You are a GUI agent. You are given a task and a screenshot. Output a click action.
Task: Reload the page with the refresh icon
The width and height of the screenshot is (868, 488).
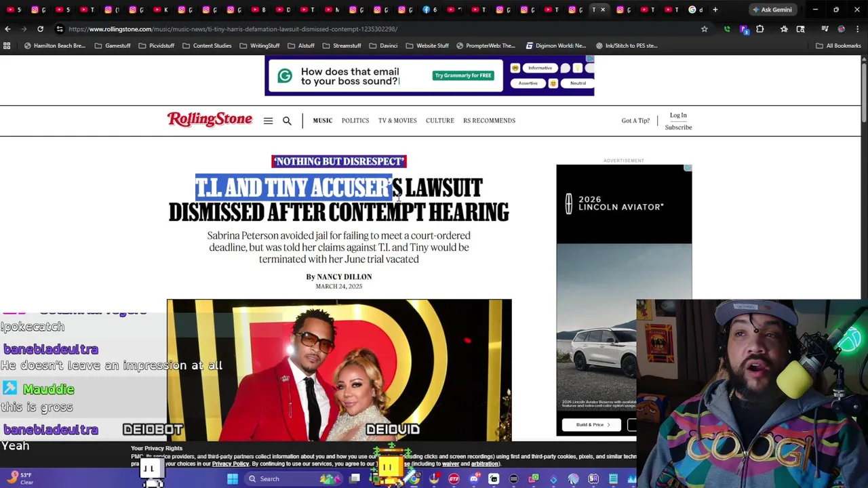click(x=40, y=29)
